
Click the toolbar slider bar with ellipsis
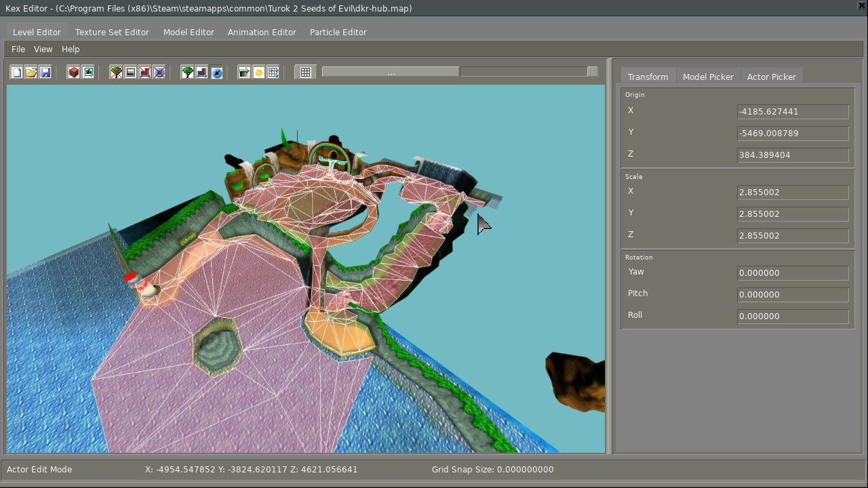coord(391,72)
